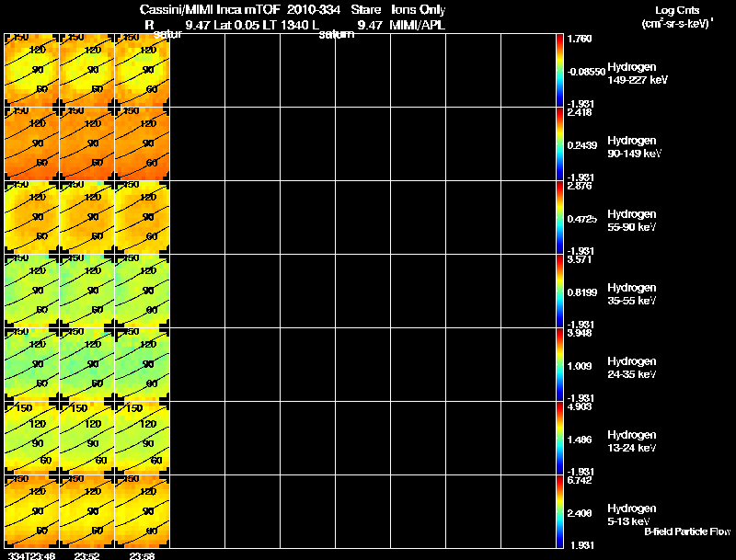The image size is (736, 560).
Task: Click the '2.876' color scale maximum
Action: pos(580,186)
